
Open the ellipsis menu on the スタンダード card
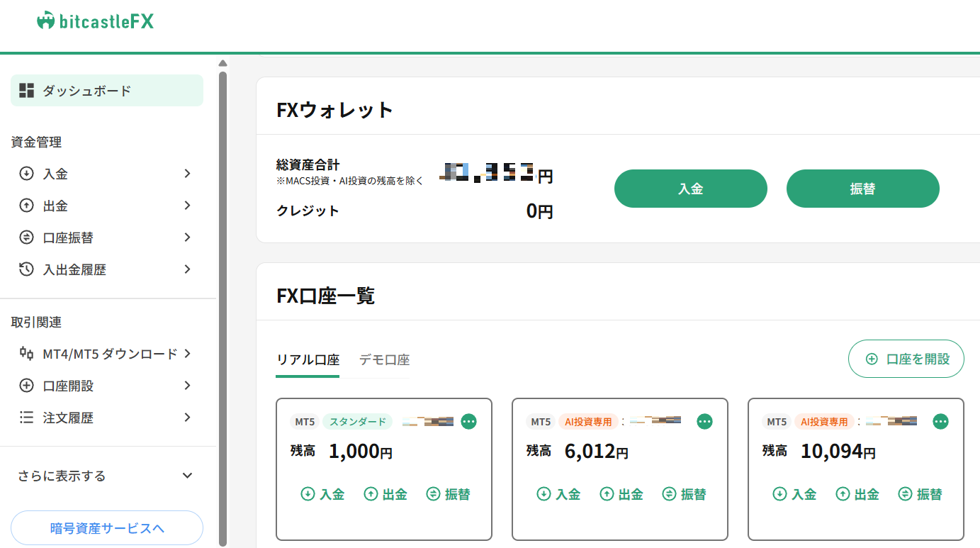(469, 421)
